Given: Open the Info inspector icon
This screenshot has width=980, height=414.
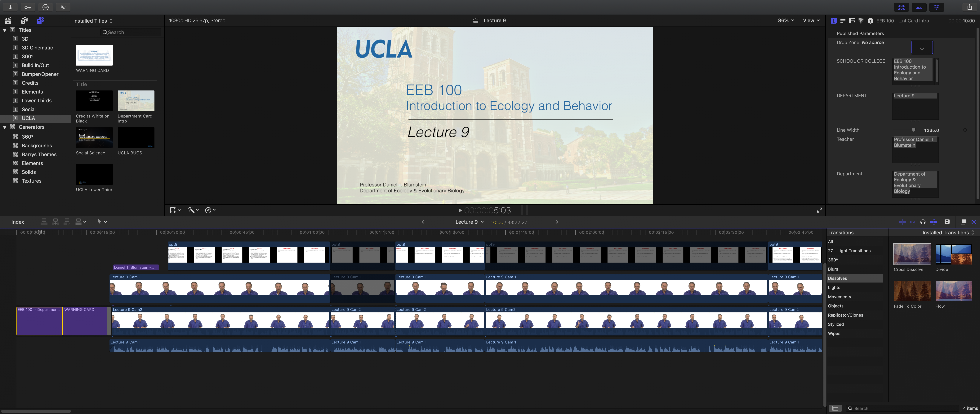Looking at the screenshot, I should pyautogui.click(x=870, y=21).
